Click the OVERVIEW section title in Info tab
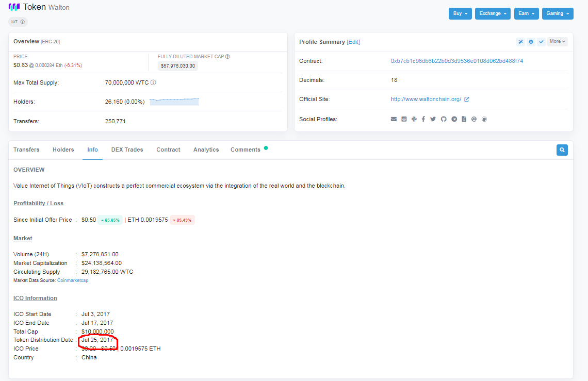The image size is (588, 381). (29, 170)
